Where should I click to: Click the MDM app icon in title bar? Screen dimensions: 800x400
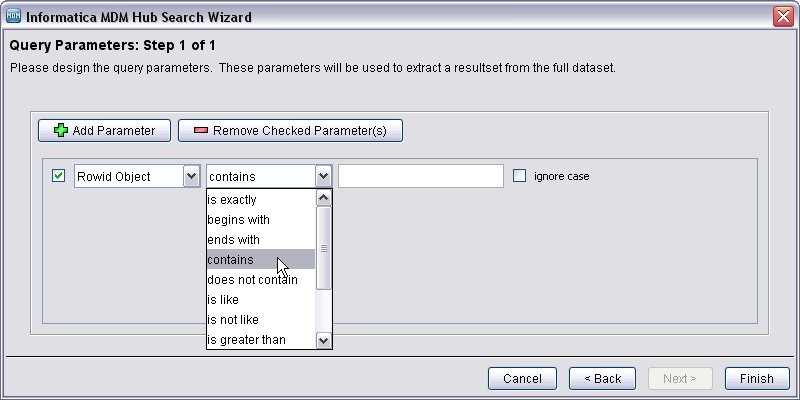click(13, 16)
